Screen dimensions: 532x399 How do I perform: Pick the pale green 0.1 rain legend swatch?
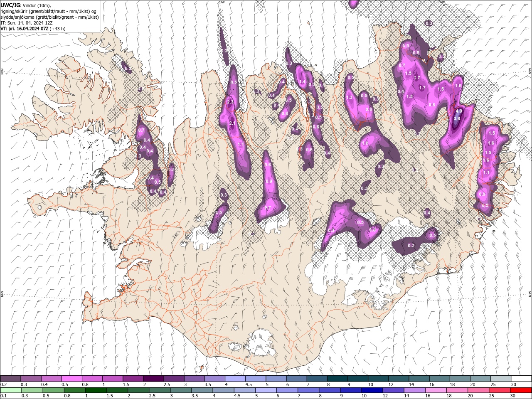[11, 390]
